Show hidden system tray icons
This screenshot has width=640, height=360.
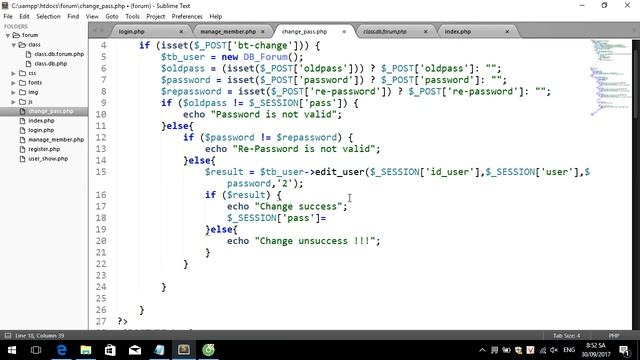pyautogui.click(x=482, y=350)
